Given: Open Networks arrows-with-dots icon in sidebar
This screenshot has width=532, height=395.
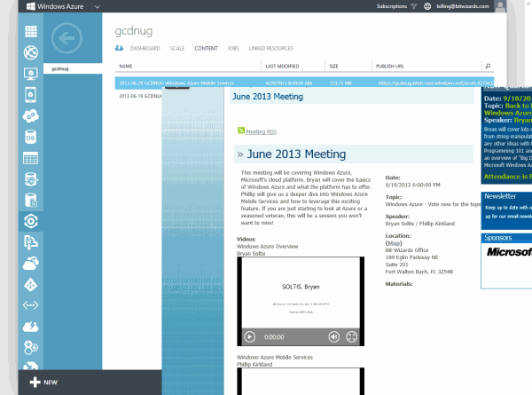Looking at the screenshot, I should 30,305.
